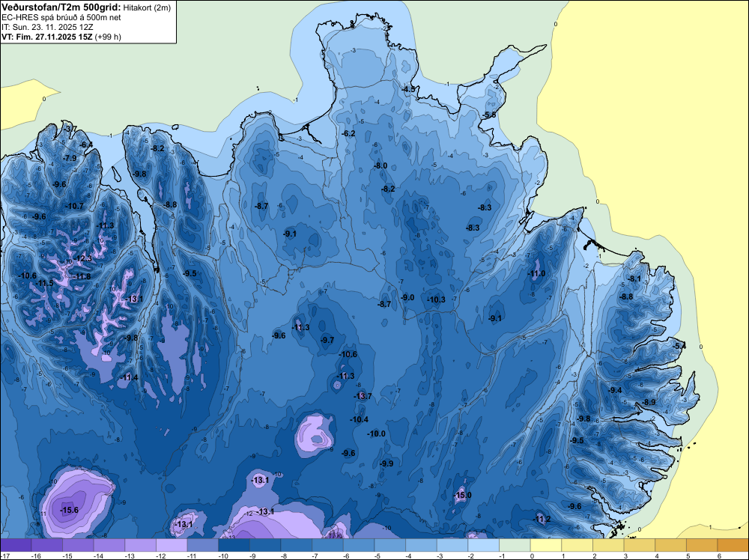Click the -11.5 temperature value on map
Viewport: 749px width, 560px height.
click(44, 283)
